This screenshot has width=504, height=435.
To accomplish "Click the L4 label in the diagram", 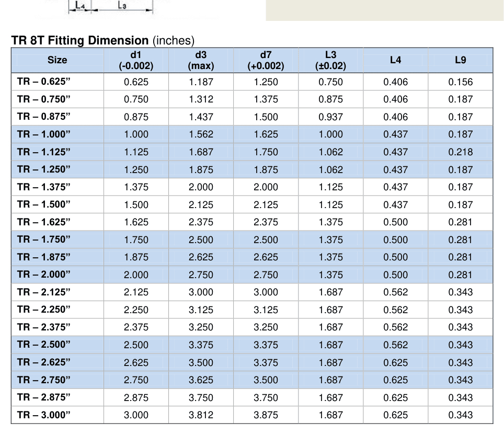I will 79,5.
